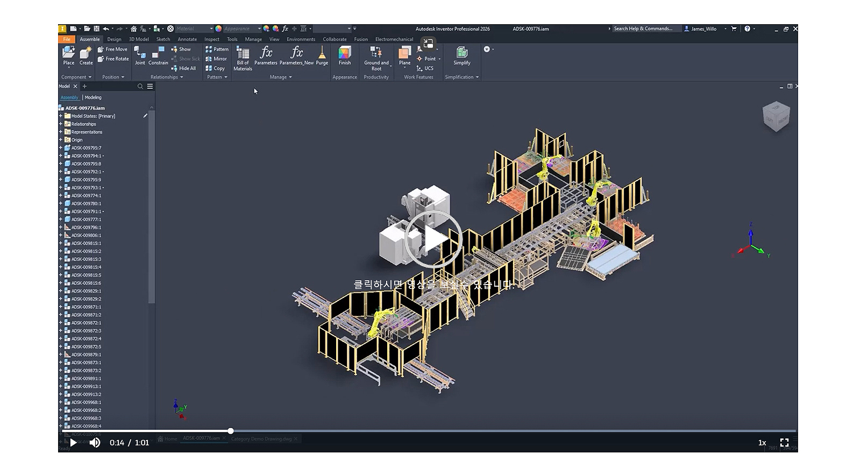Click Hide All relationships
This screenshot has height=475, width=868.
pyautogui.click(x=183, y=68)
